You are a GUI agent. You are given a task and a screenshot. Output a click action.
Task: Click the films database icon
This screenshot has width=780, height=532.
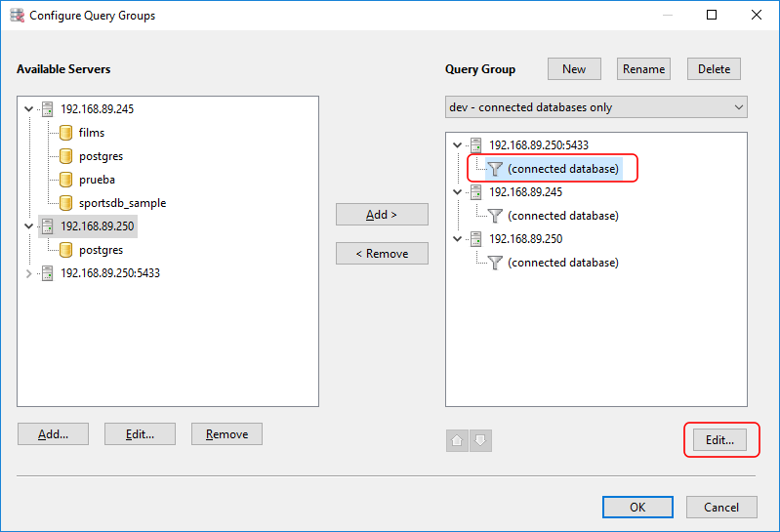click(66, 133)
